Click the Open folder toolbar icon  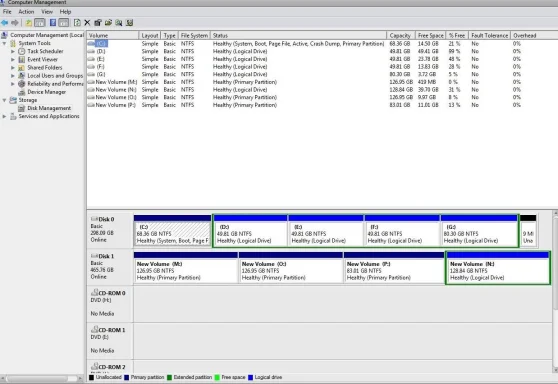[108, 23]
